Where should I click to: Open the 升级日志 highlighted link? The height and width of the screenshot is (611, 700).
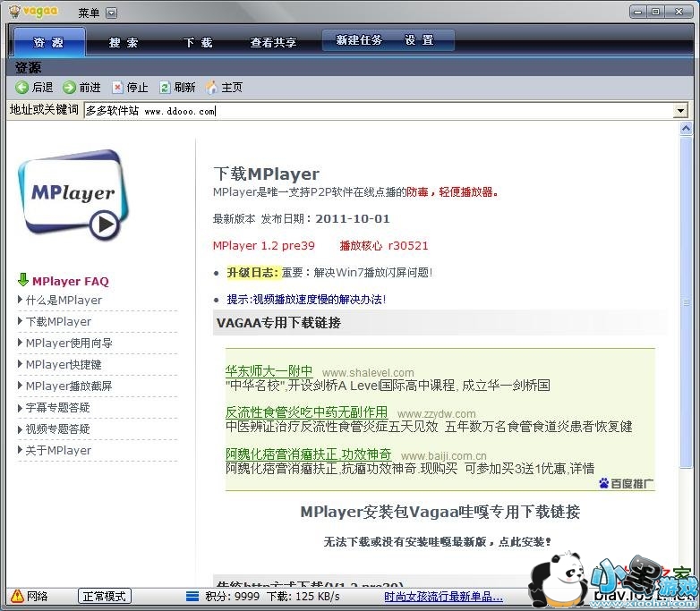click(x=253, y=272)
